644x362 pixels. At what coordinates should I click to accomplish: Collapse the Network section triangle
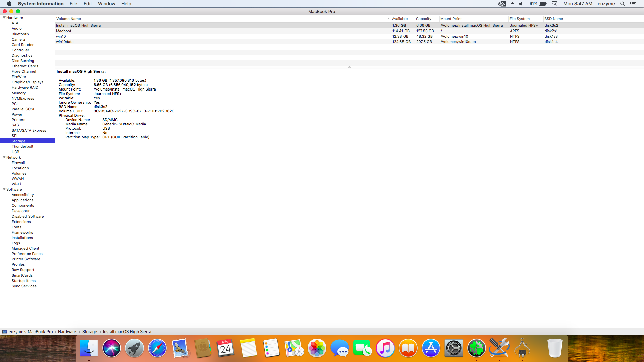[4, 157]
